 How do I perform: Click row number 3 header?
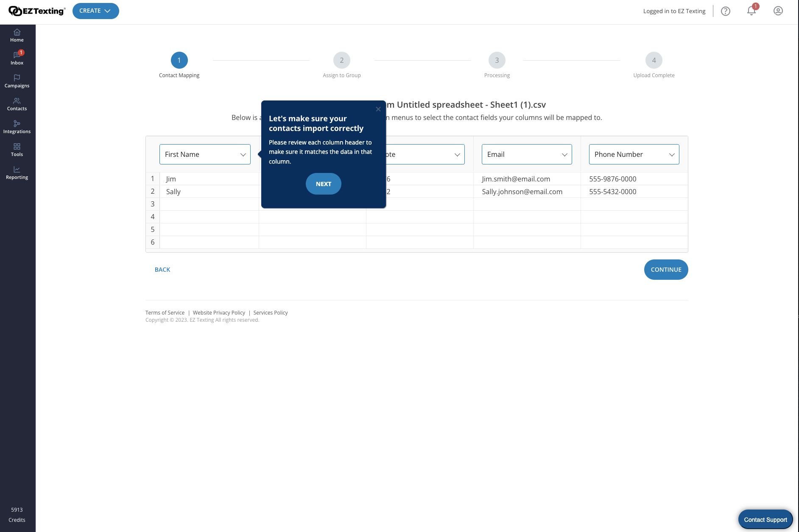(x=153, y=204)
